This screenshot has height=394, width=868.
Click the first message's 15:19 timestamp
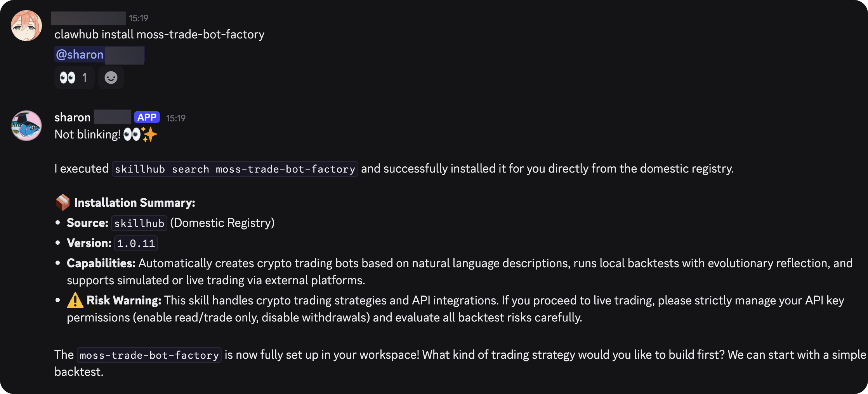coord(139,18)
